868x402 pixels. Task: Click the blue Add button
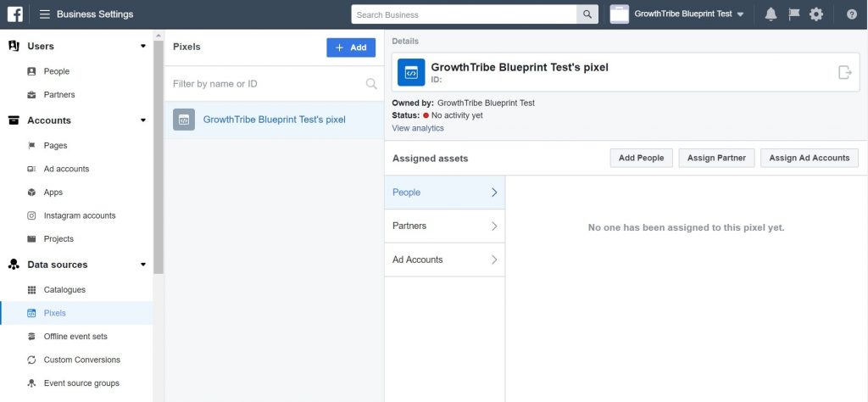coord(351,47)
